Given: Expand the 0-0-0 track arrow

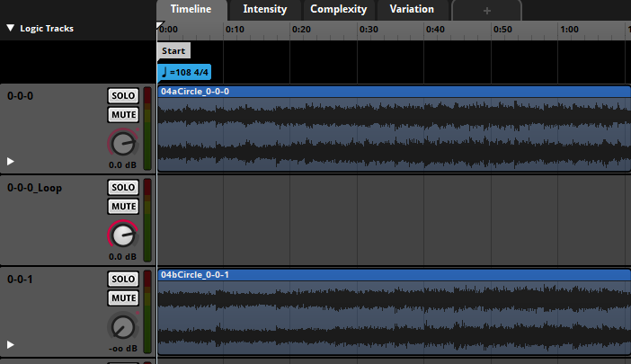Looking at the screenshot, I should pos(11,161).
